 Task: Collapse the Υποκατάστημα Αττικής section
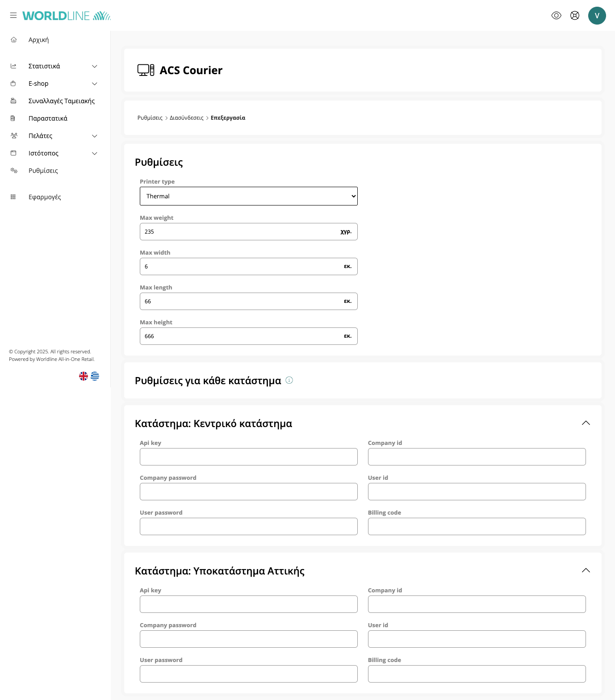586,570
